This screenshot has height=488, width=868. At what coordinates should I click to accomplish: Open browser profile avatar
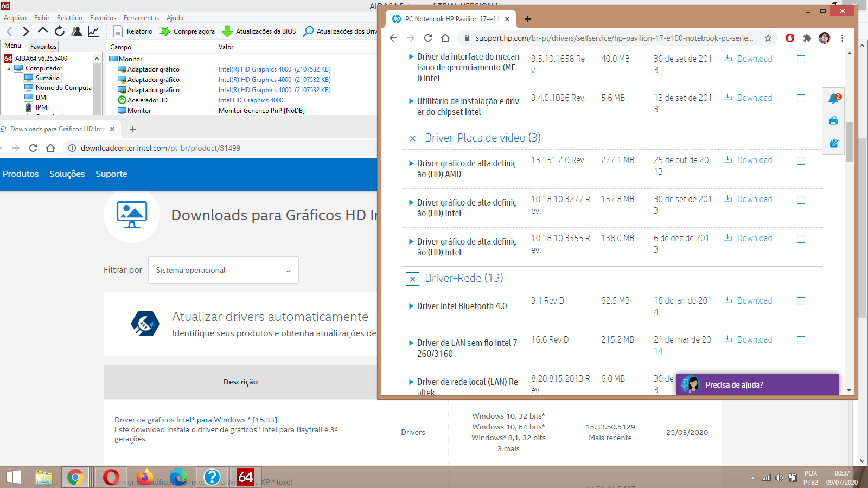(825, 38)
